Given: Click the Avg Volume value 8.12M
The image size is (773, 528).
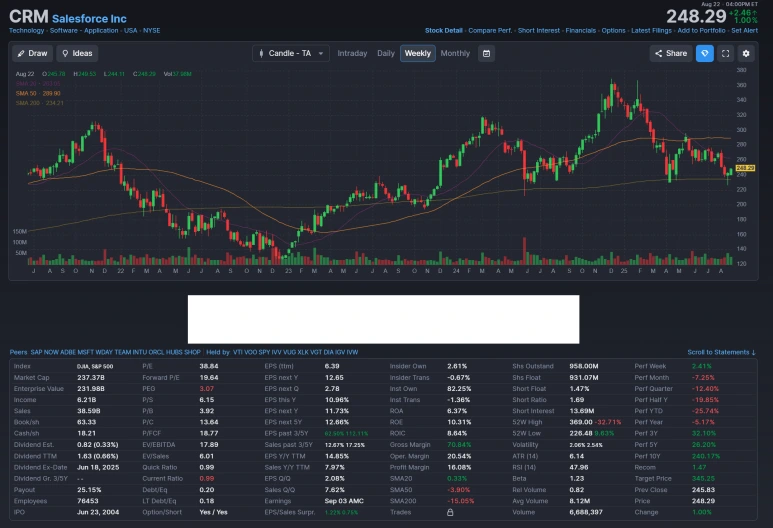Looking at the screenshot, I should pyautogui.click(x=580, y=501).
